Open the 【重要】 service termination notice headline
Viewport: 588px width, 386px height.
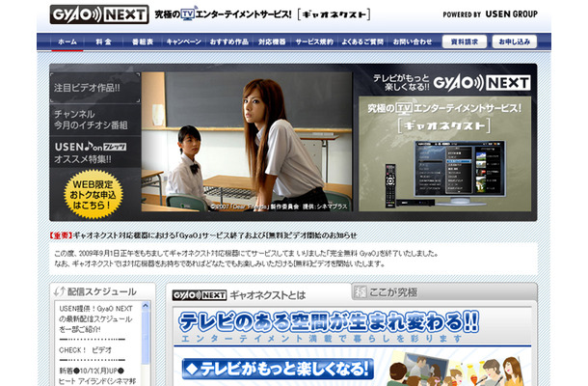tap(202, 235)
